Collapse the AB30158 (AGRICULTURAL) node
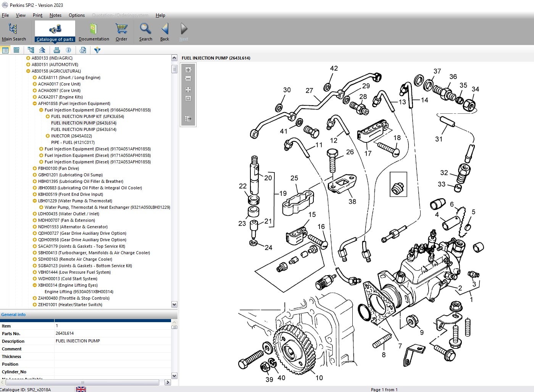This screenshot has width=534, height=392. tap(28, 71)
